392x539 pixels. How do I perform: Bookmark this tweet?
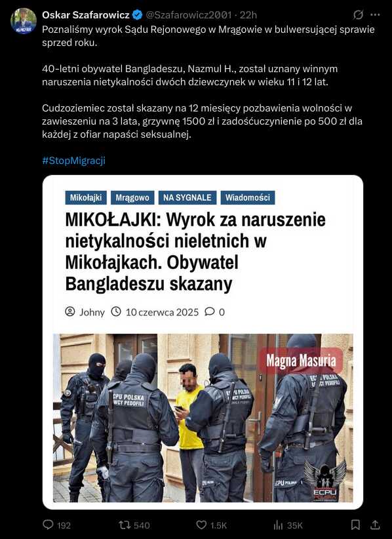click(x=355, y=525)
